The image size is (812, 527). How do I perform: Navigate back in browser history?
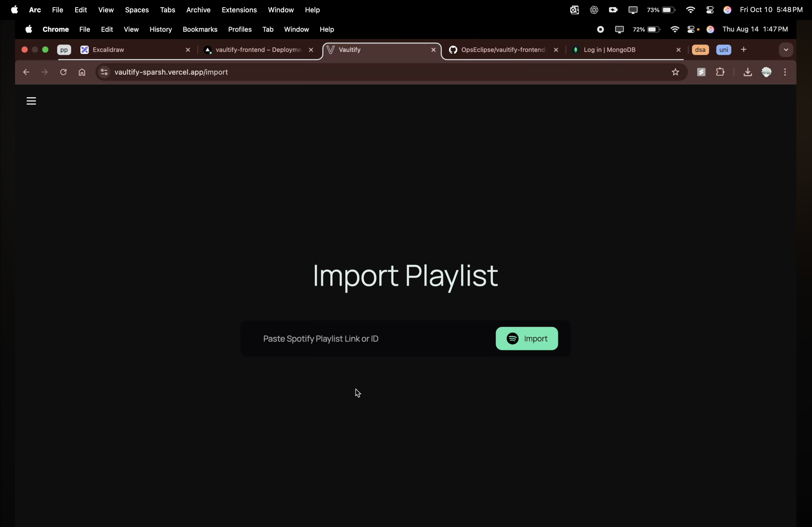coord(26,72)
